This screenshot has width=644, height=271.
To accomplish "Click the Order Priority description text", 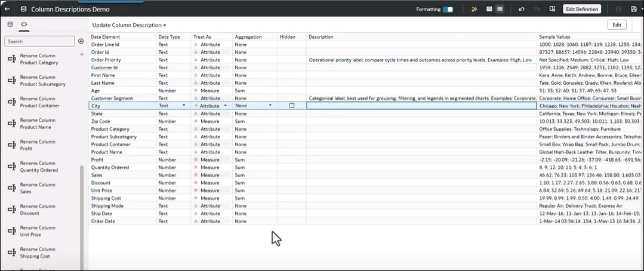I will pyautogui.click(x=421, y=60).
